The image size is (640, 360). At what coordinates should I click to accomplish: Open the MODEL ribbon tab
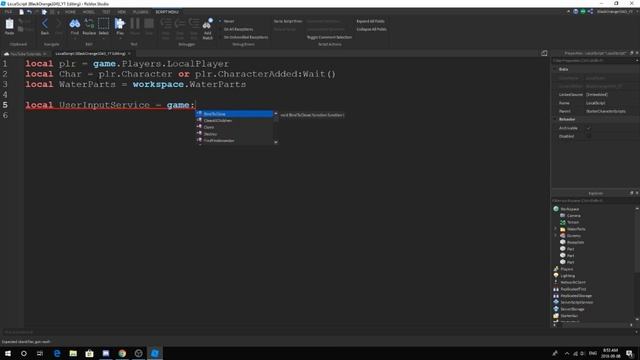[x=89, y=12]
